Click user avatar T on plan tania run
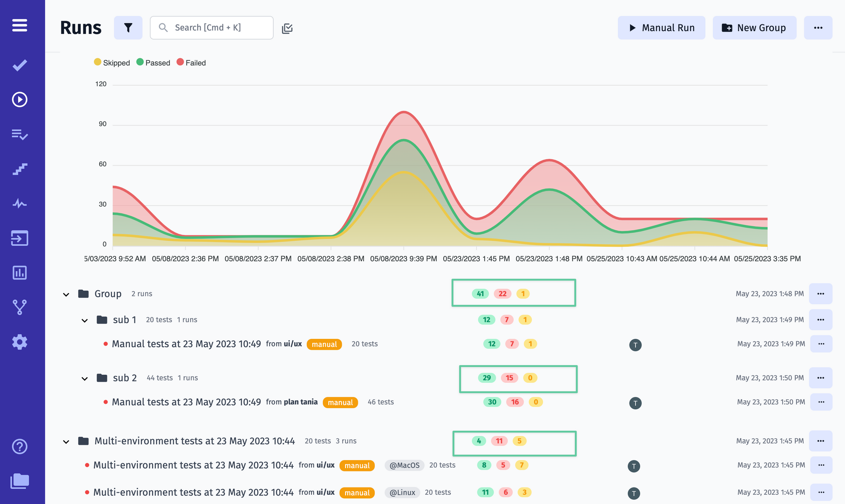This screenshot has height=504, width=845. click(635, 403)
